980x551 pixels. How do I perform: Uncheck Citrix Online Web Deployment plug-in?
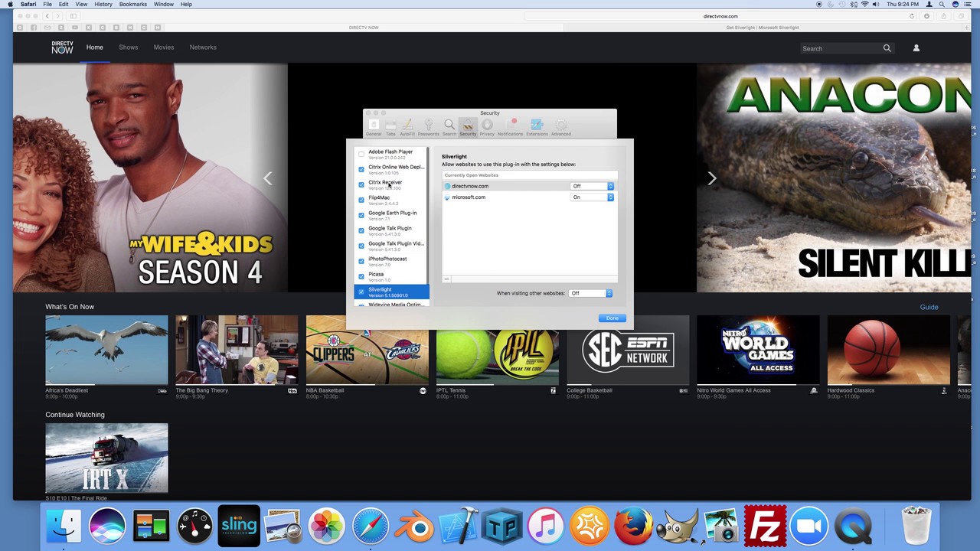[361, 169]
